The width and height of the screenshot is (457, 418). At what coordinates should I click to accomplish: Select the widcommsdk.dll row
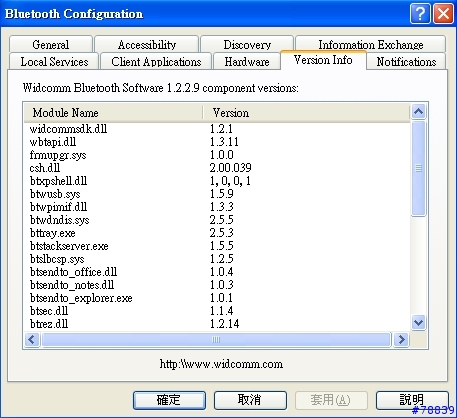click(217, 129)
